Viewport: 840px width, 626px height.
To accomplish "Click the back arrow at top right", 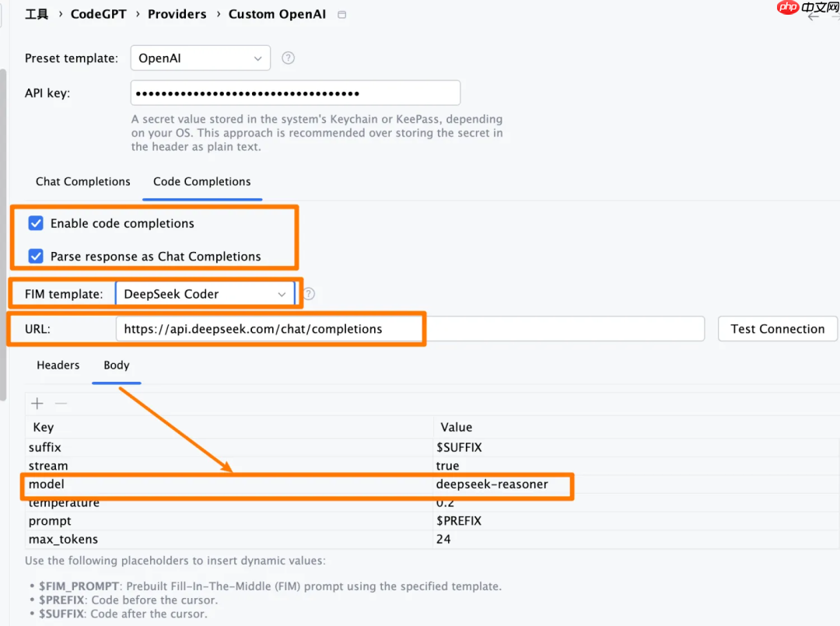I will click(x=813, y=16).
